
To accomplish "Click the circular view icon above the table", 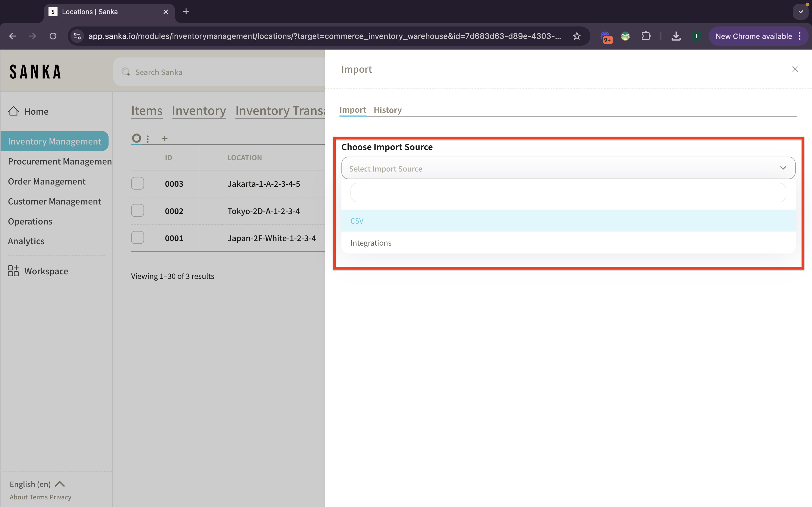I will click(136, 138).
